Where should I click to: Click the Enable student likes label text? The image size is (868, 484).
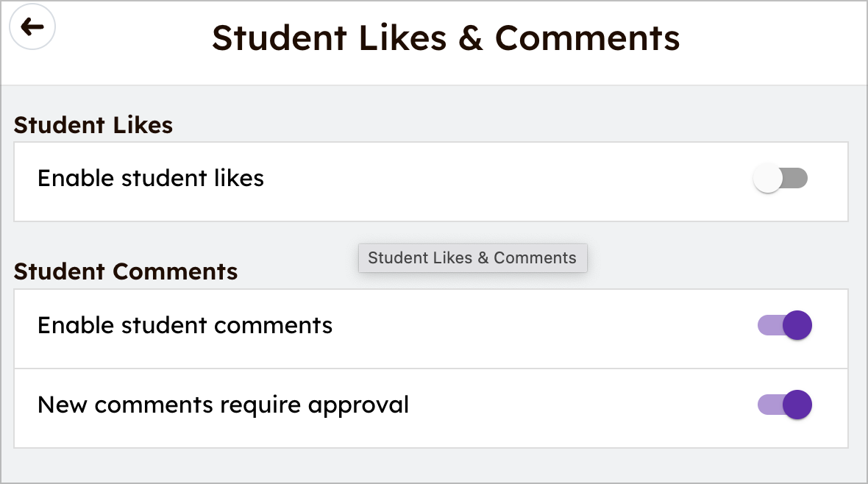pyautogui.click(x=151, y=178)
